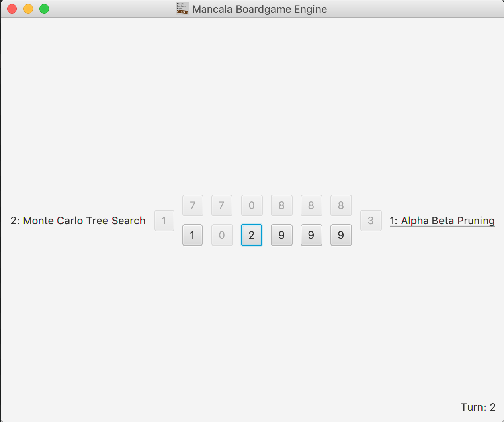
Task: Click the second top-row pit showing 7
Action: tap(222, 205)
